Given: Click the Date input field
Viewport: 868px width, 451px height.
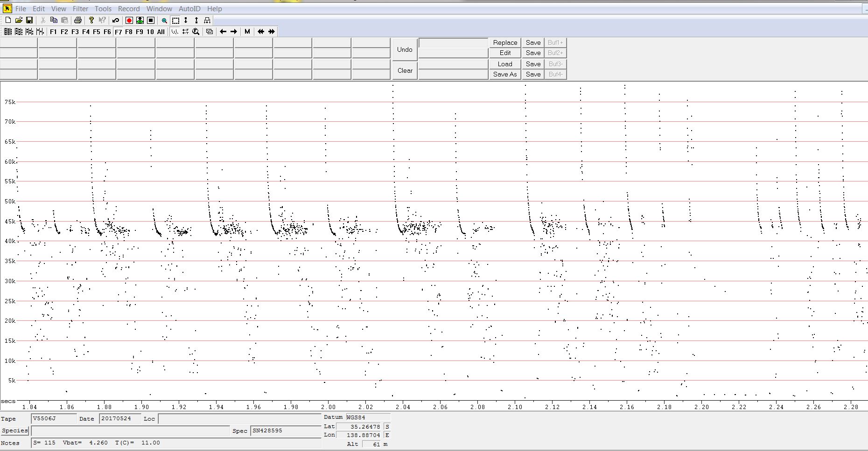Looking at the screenshot, I should pos(120,419).
